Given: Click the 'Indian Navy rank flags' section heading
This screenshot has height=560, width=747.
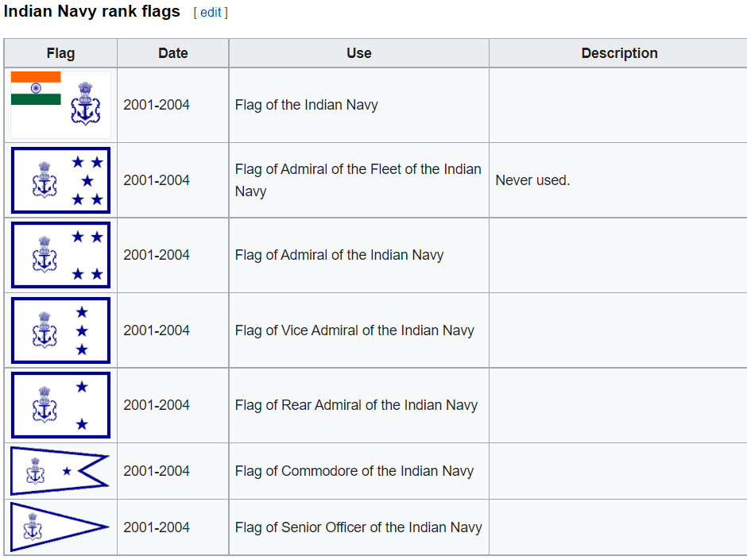Looking at the screenshot, I should (92, 11).
